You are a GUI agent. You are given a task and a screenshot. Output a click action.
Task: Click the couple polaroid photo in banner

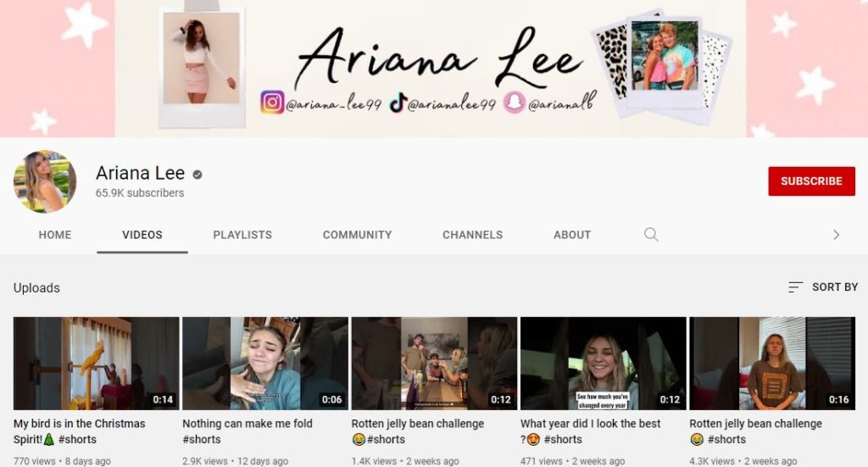tap(665, 62)
